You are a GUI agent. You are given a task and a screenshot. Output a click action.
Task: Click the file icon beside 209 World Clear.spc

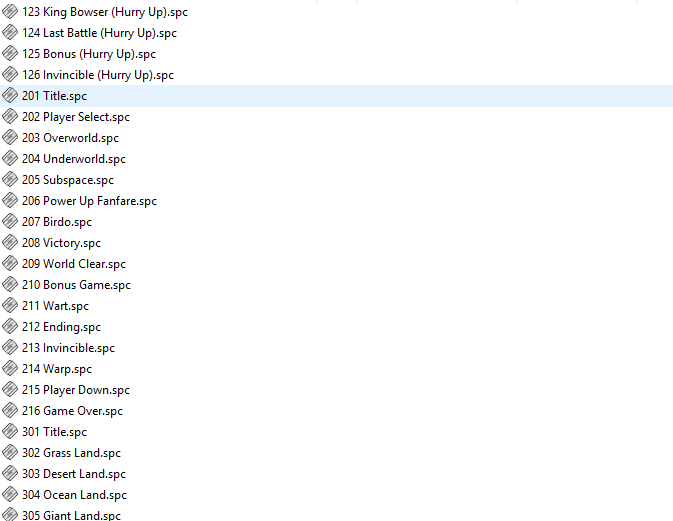pyautogui.click(x=10, y=264)
